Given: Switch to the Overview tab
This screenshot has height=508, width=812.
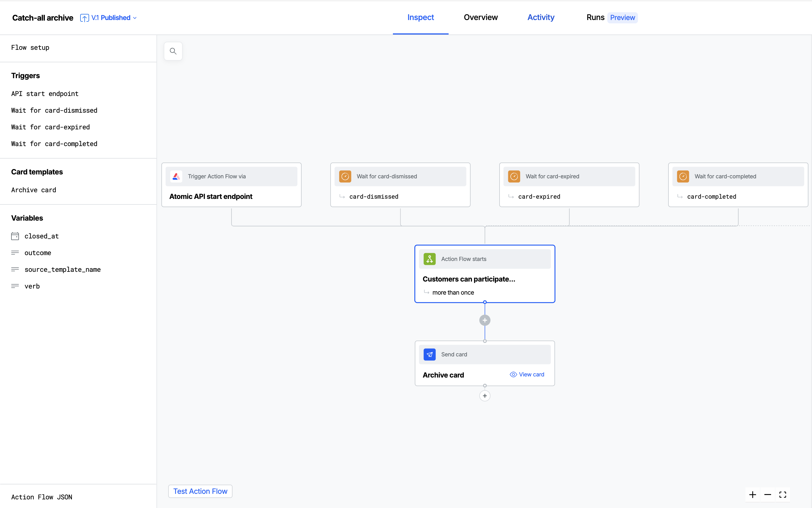Looking at the screenshot, I should pos(480,18).
